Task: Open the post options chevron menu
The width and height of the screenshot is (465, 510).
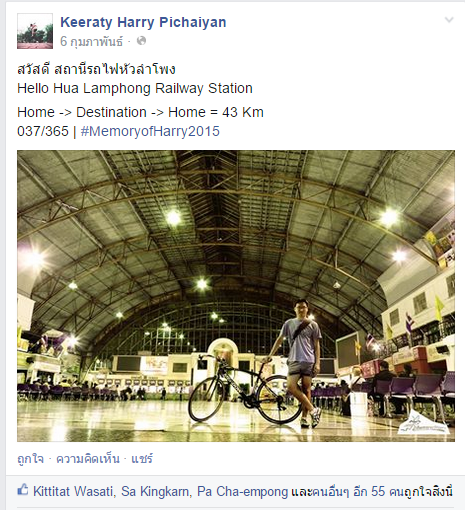Action: coord(449,20)
